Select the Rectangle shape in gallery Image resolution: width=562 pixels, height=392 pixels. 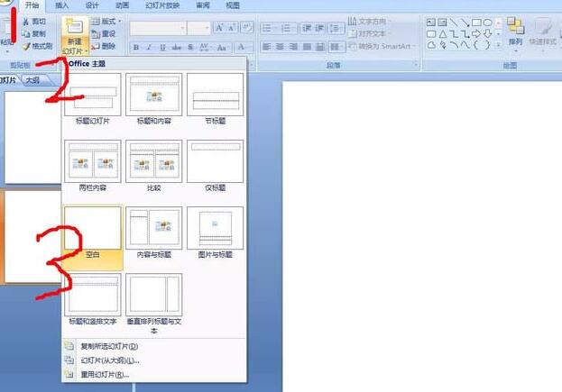(x=476, y=23)
